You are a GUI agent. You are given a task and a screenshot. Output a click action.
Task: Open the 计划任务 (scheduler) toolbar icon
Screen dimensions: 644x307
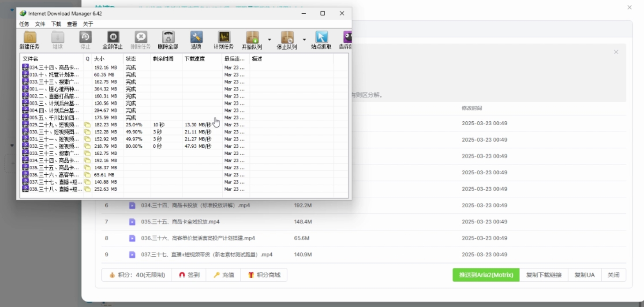tap(224, 37)
